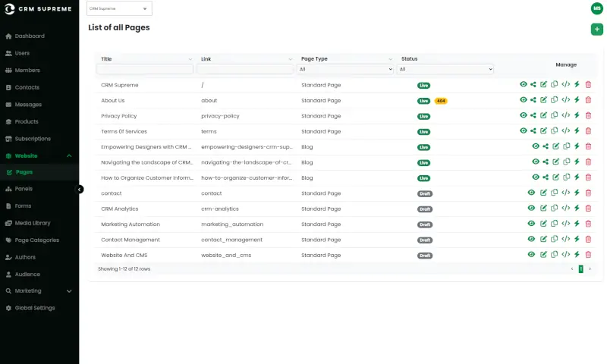Share the Empowering Designers blog post

pyautogui.click(x=546, y=146)
